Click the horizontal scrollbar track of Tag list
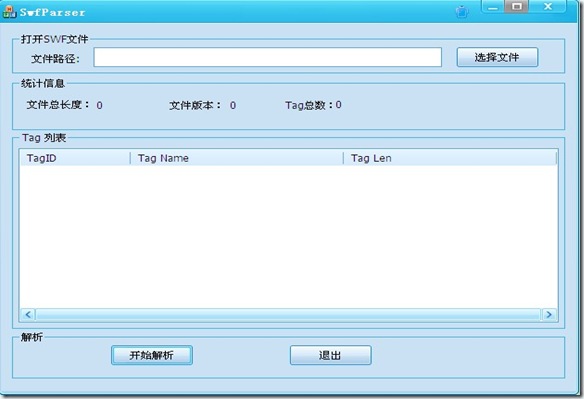Image resolution: width=584 pixels, height=399 pixels. (x=288, y=314)
